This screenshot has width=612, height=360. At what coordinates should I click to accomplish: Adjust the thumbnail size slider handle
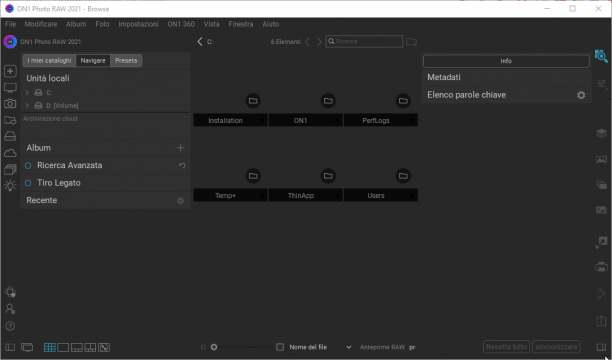coord(214,347)
